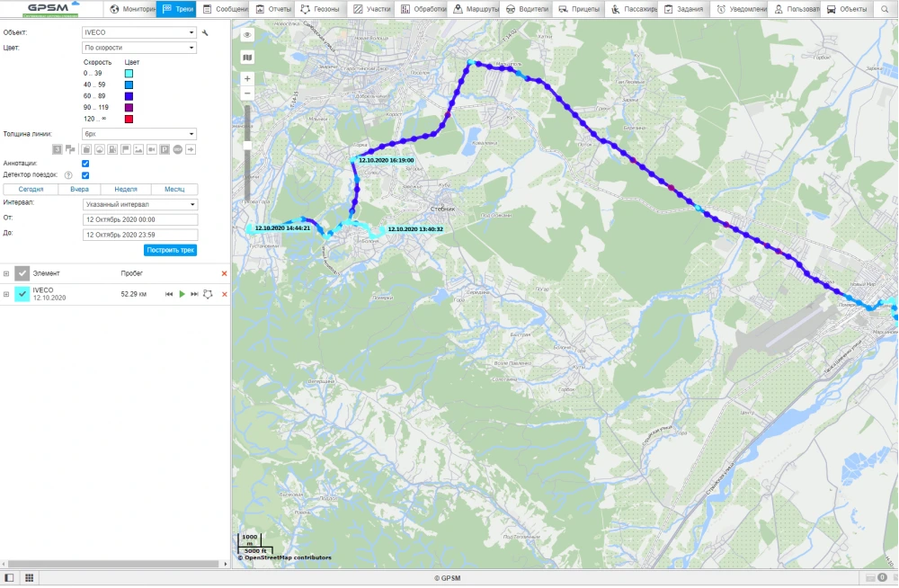Expand the Толщина линии dropdown
Screen dimensions: 899x588
pyautogui.click(x=138, y=134)
